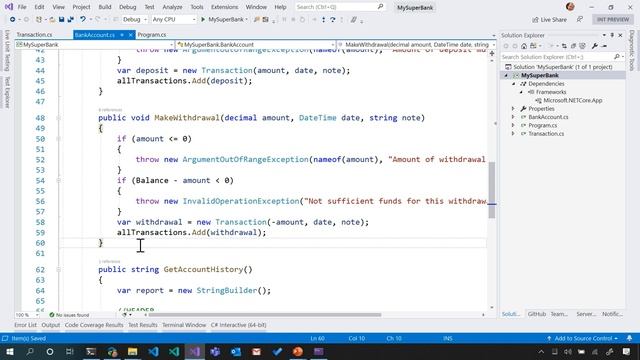The image size is (640, 360).
Task: Click the Step Over debug icon
Action: click(333, 19)
